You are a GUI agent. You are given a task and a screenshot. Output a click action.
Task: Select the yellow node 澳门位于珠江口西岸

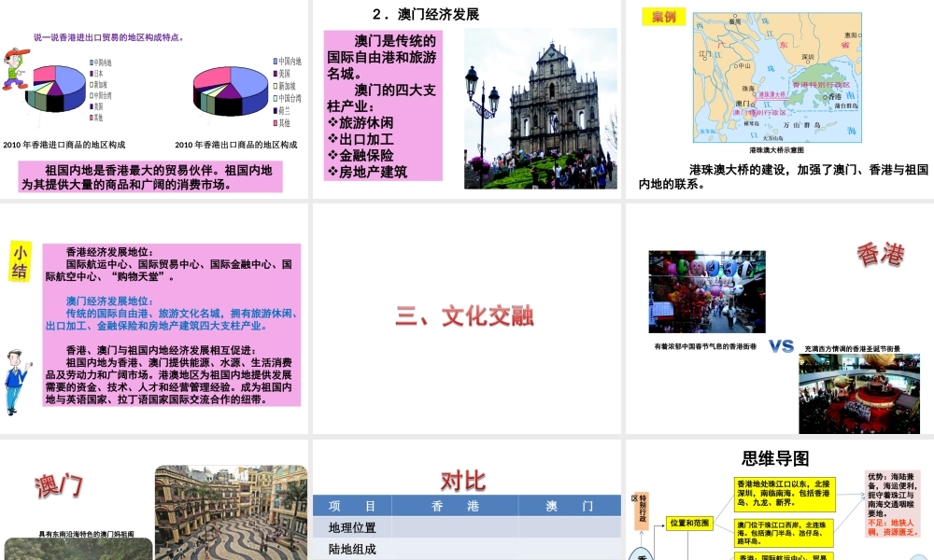point(784,533)
